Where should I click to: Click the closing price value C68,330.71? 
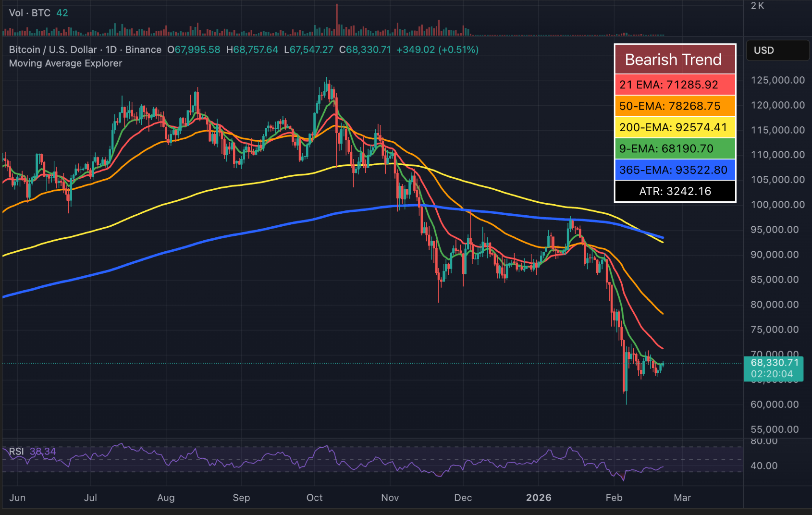pos(365,49)
